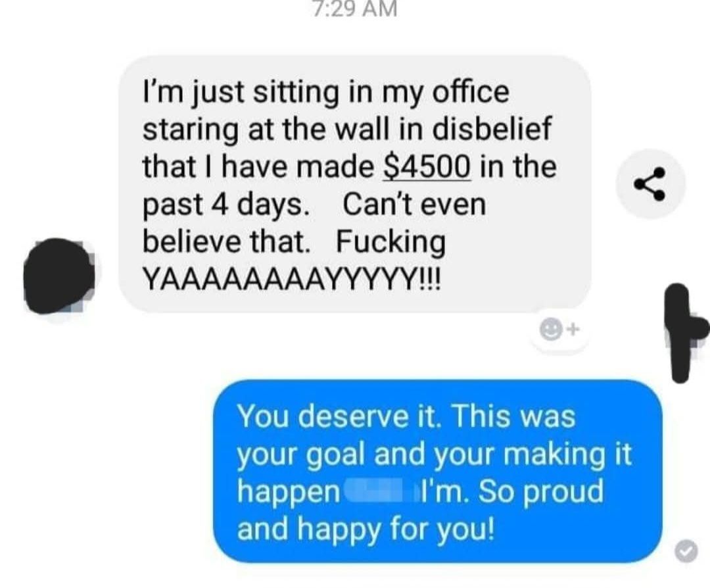The width and height of the screenshot is (710, 588).
Task: Tap the underlined $4500 amount
Action: 427,167
